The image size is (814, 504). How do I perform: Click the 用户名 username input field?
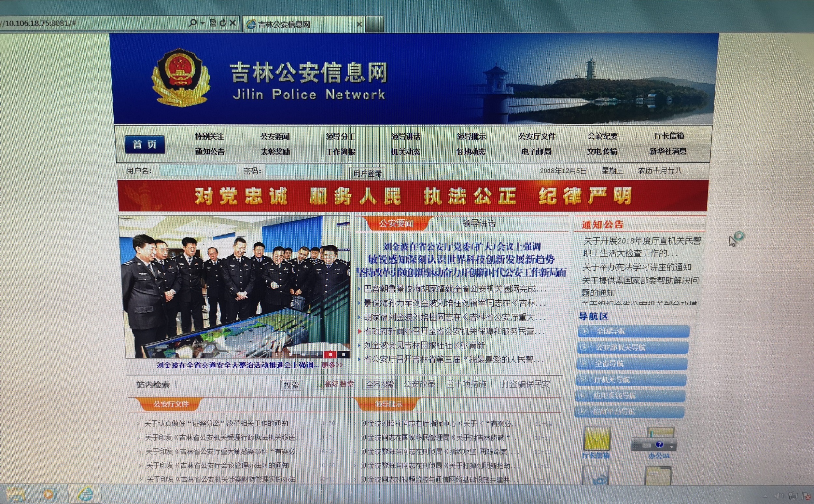pos(197,171)
